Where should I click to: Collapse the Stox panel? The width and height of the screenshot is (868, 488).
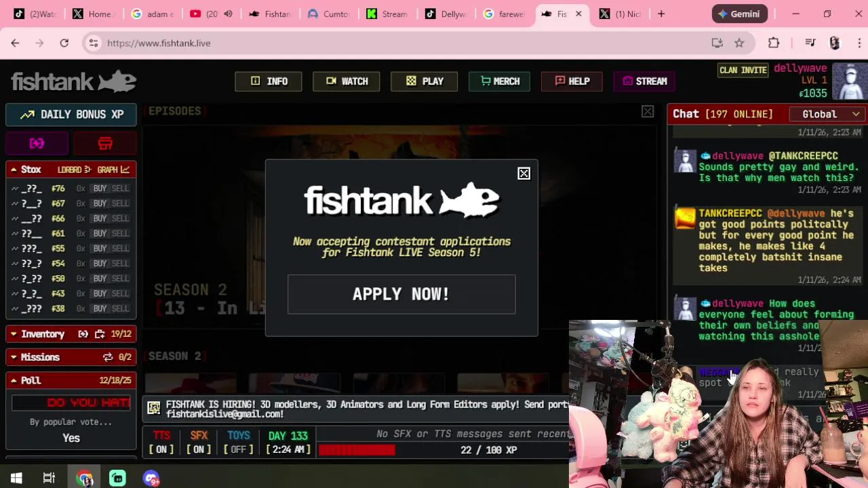coord(14,169)
